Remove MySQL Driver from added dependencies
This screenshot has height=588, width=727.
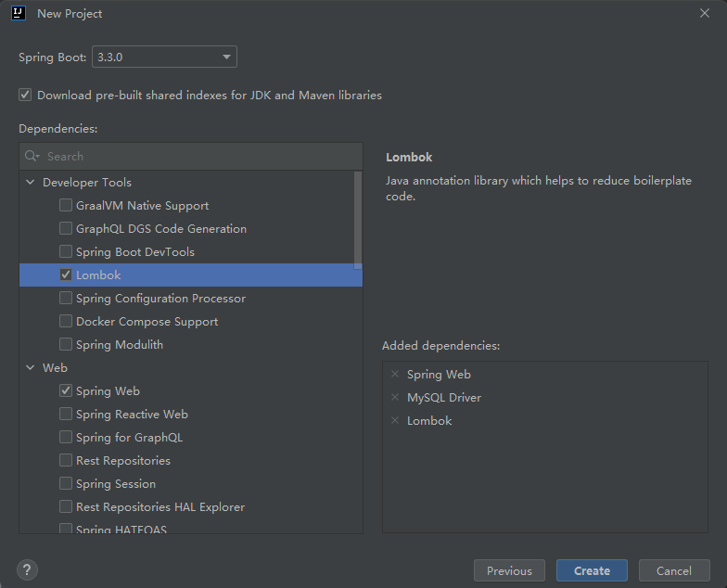pos(395,397)
